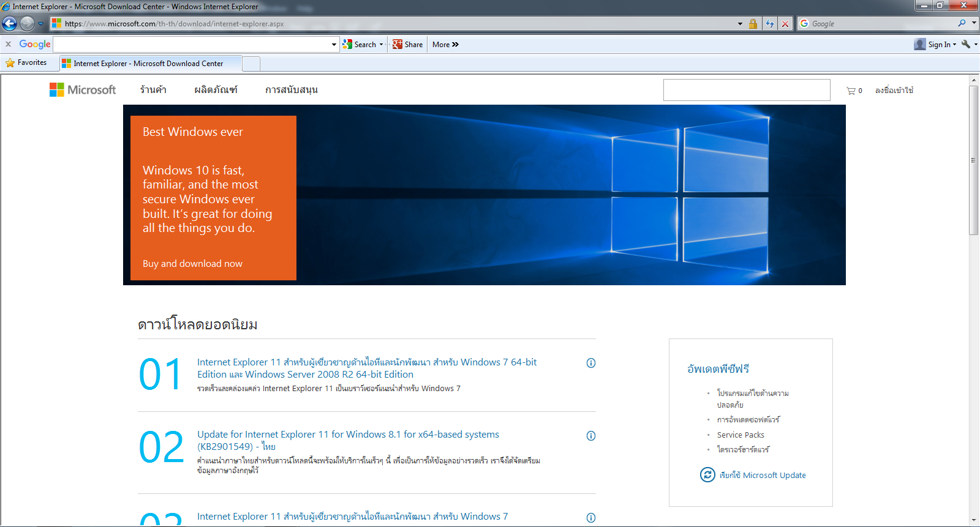
Task: Click the Stop loading red X icon
Action: [x=785, y=24]
